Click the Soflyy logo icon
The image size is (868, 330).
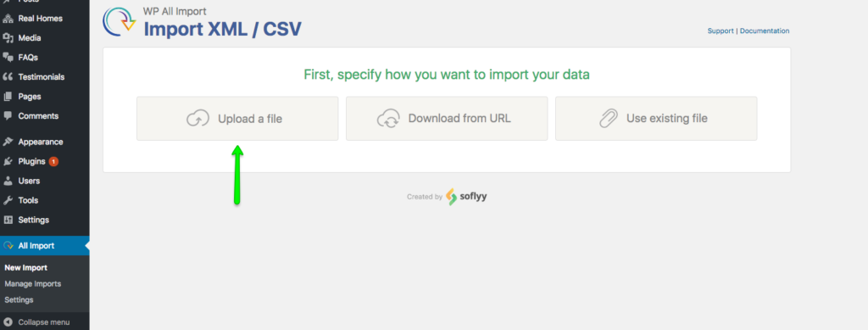click(452, 197)
